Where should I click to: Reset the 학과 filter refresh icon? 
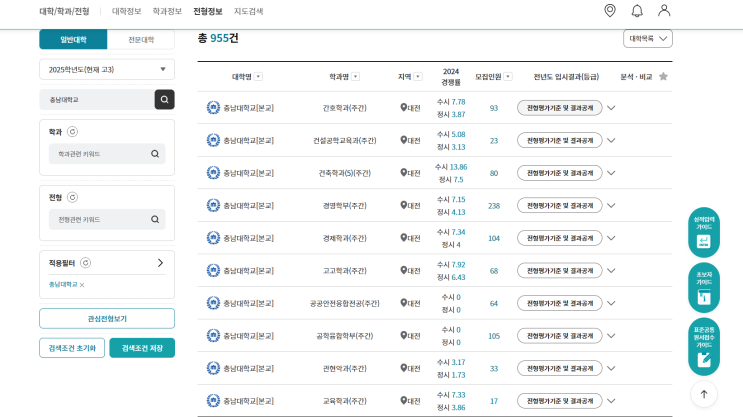72,132
